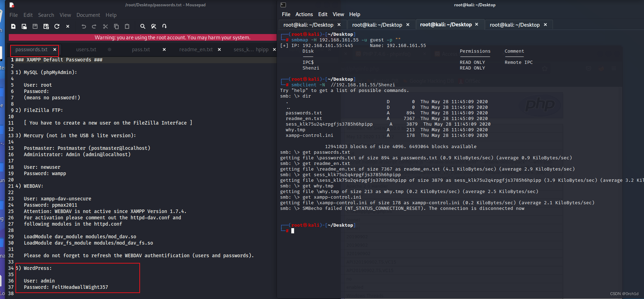The height and width of the screenshot is (299, 644).
Task: Switch to passwords.txt tab
Action: coord(31,49)
